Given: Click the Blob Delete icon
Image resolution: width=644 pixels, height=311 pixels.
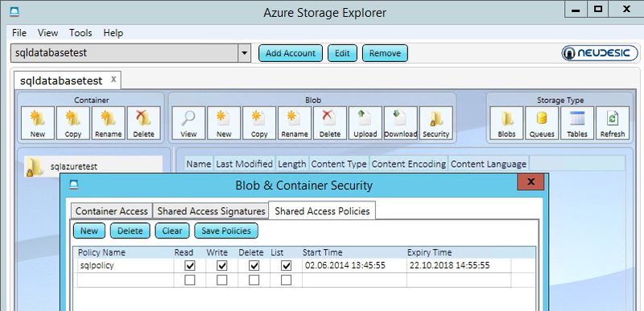Looking at the screenshot, I should click(x=330, y=123).
